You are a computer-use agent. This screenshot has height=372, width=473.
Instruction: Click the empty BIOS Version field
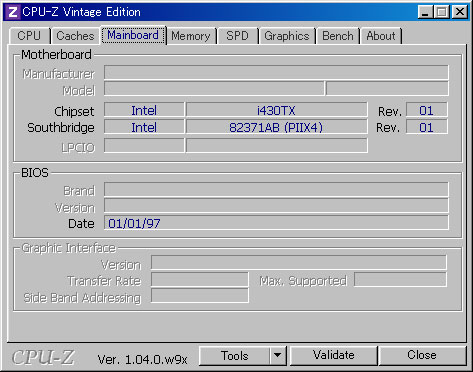[x=276, y=206]
